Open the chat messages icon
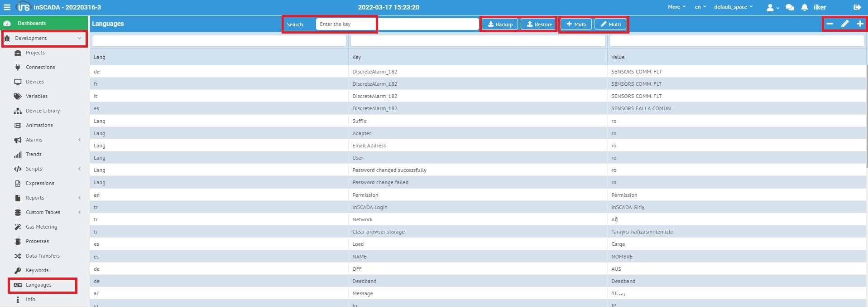 click(x=790, y=7)
